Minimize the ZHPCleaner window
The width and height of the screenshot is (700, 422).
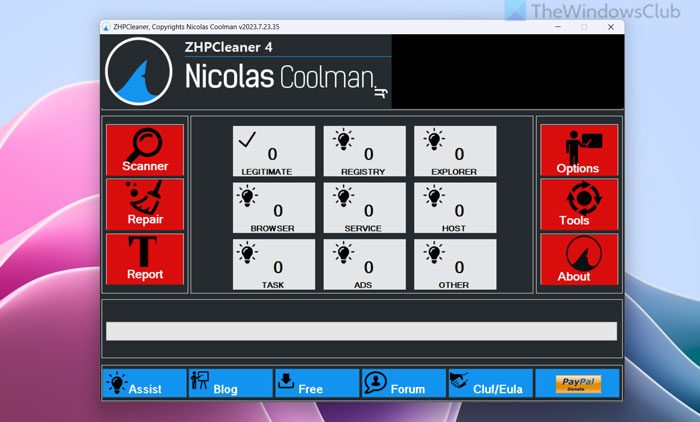pyautogui.click(x=558, y=27)
